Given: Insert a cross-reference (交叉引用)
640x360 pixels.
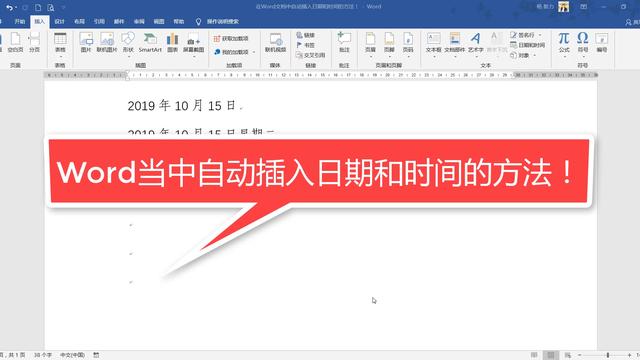Looking at the screenshot, I should pos(311,55).
